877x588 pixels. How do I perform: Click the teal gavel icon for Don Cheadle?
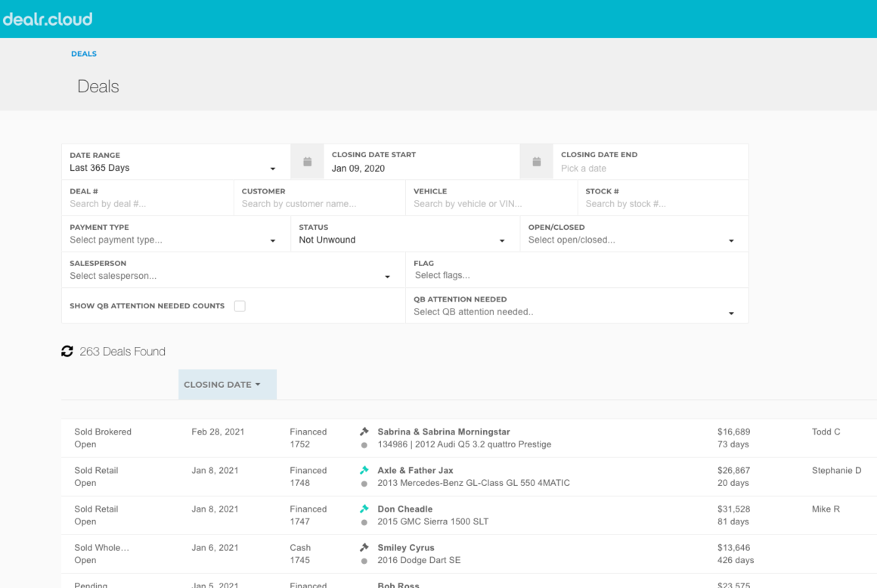click(x=364, y=509)
